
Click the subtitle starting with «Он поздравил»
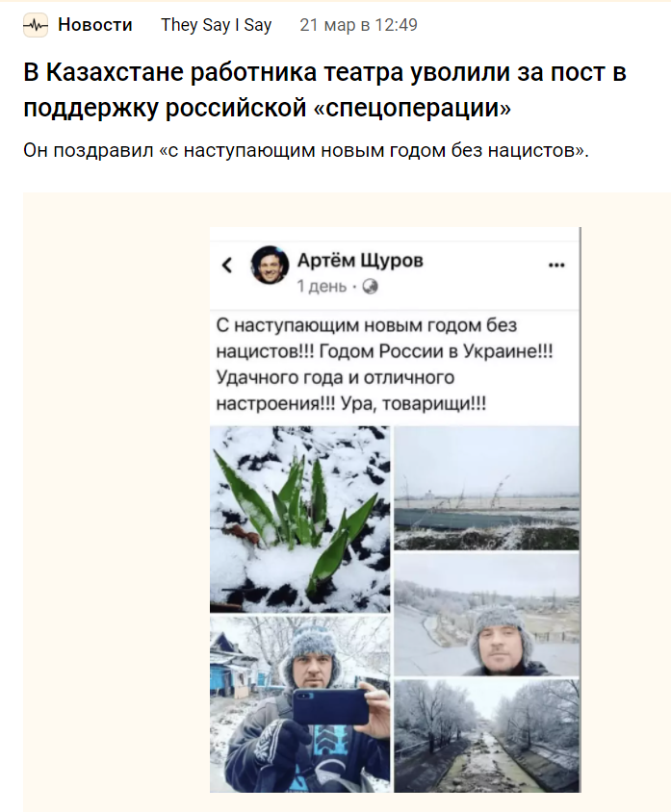click(x=305, y=151)
